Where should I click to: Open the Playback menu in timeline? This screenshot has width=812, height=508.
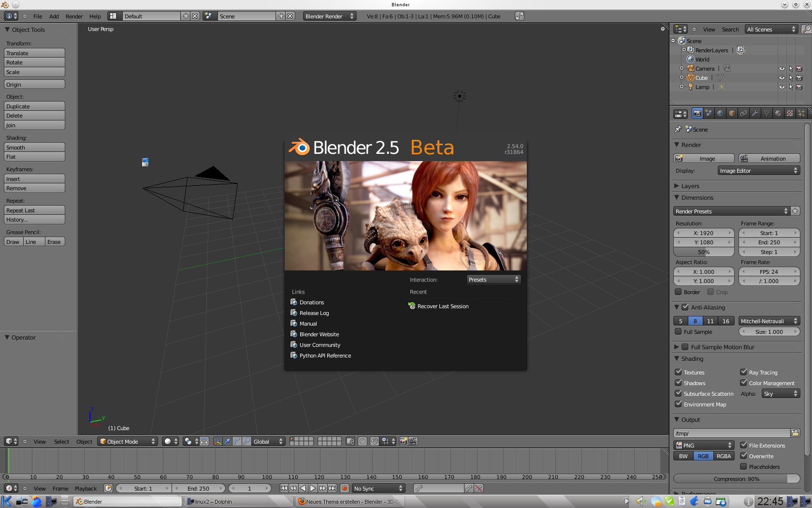[x=86, y=489]
